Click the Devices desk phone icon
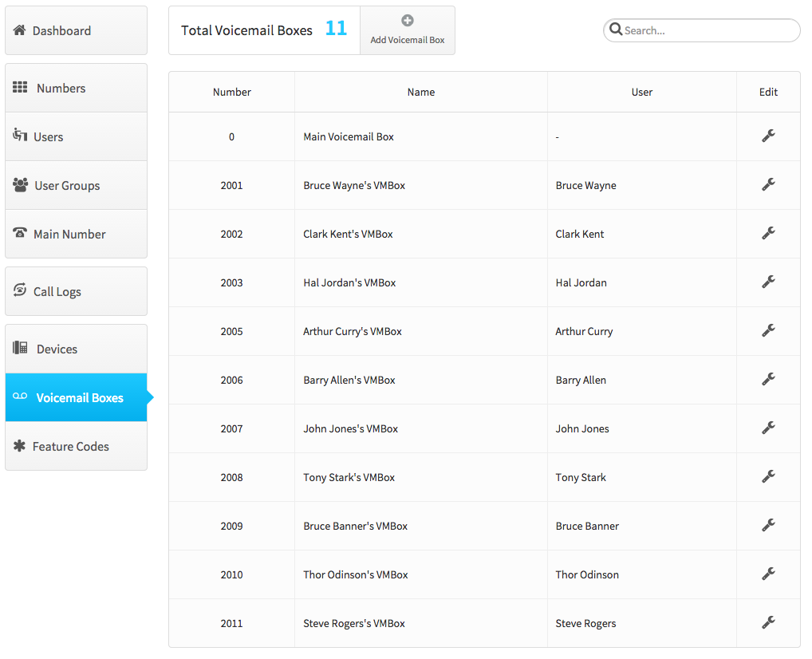The width and height of the screenshot is (812, 659). pyautogui.click(x=20, y=347)
